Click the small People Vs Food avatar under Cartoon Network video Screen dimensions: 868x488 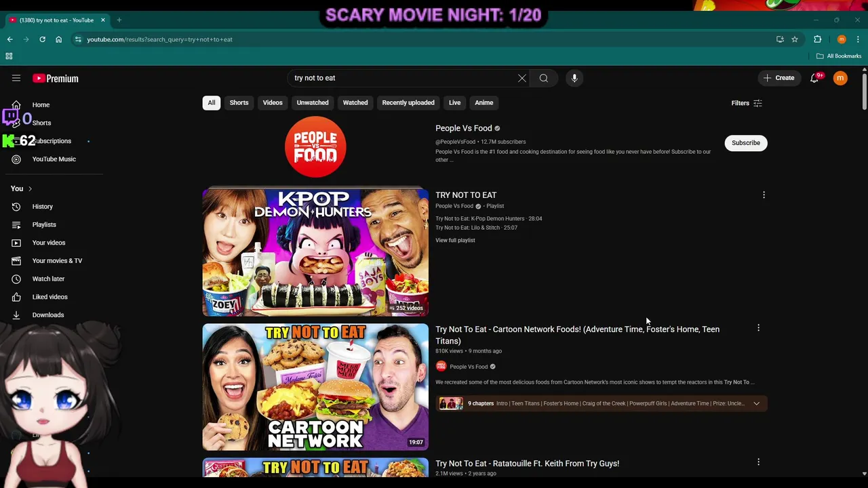(441, 367)
